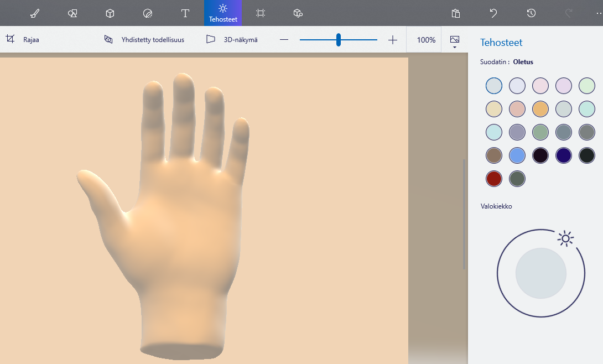Select the Text tool

click(185, 13)
